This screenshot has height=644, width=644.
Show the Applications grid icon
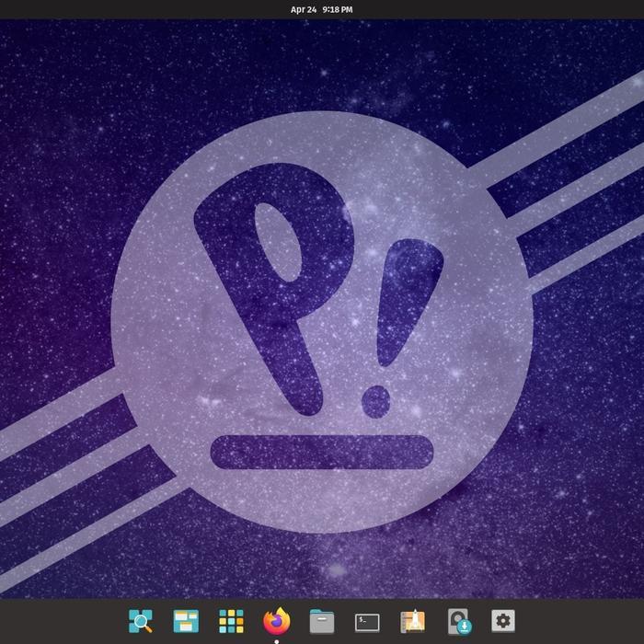click(231, 621)
